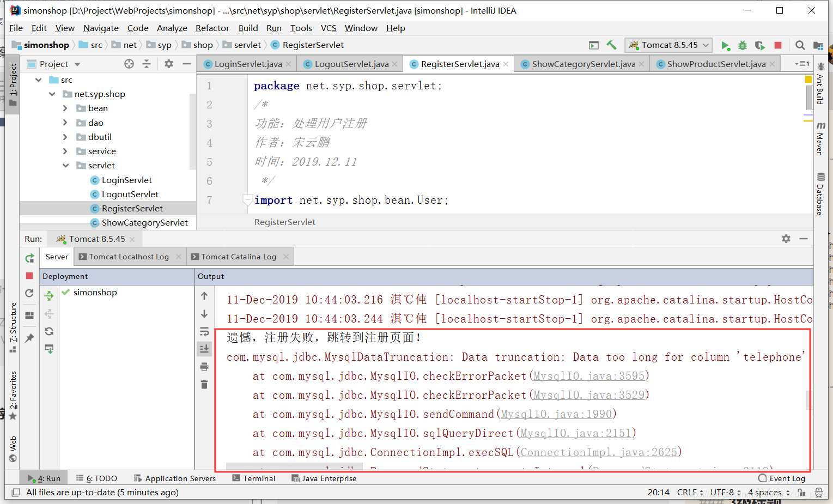833x504 pixels.
Task: Open the Navigate menu
Action: [101, 28]
